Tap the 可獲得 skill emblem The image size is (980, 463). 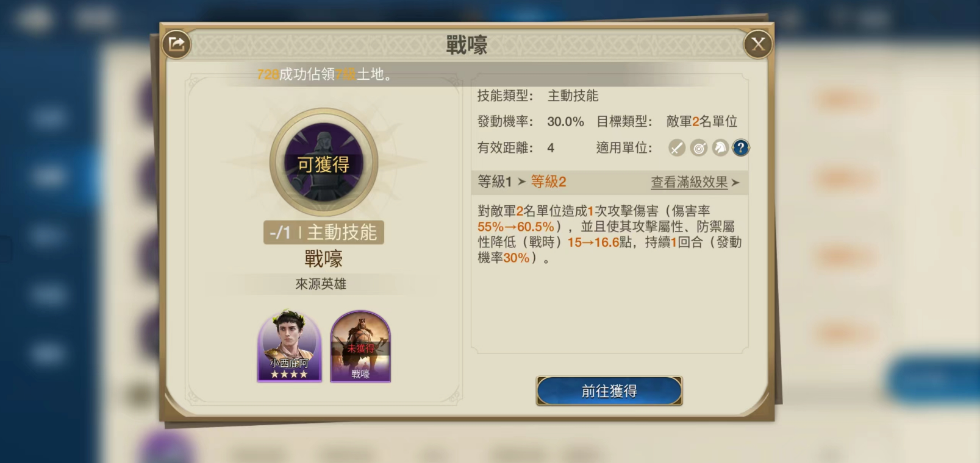click(x=324, y=163)
